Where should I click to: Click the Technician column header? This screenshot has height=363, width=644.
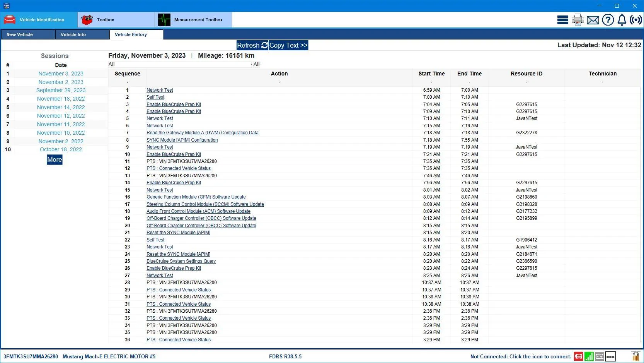(x=603, y=74)
